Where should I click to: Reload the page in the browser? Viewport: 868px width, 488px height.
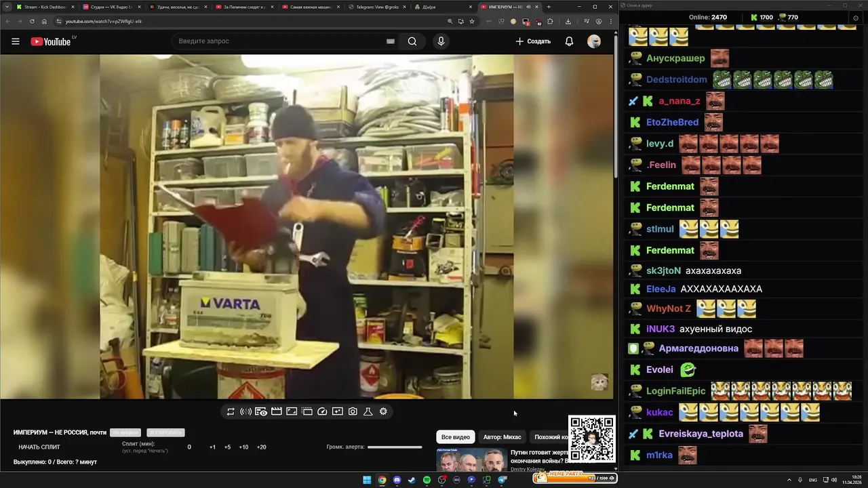click(32, 21)
